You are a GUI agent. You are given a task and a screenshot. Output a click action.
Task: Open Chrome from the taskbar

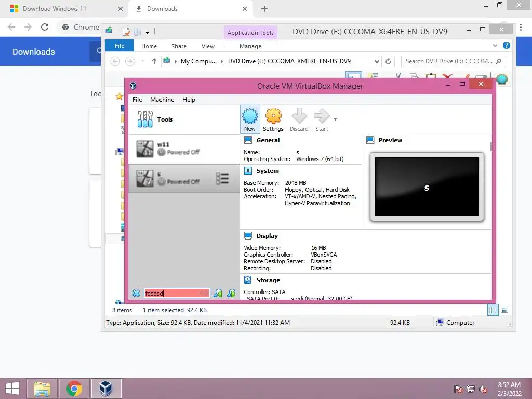74,389
